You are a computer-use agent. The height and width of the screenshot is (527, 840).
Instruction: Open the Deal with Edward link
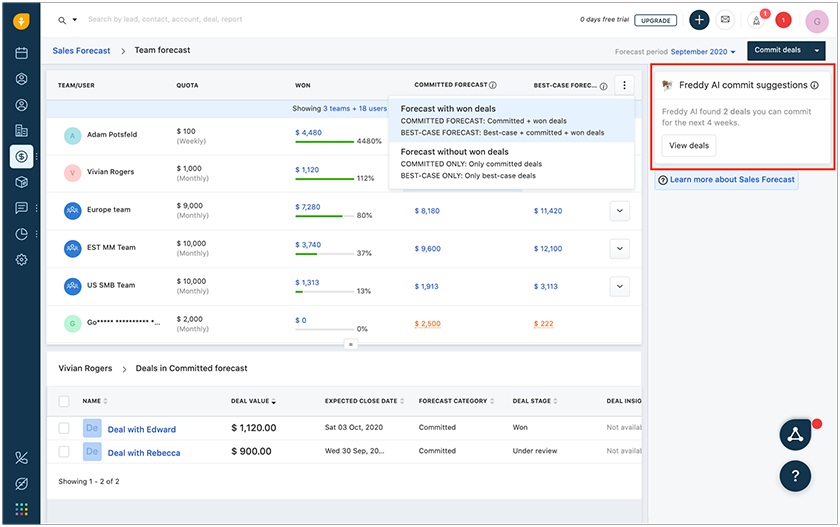coord(141,430)
